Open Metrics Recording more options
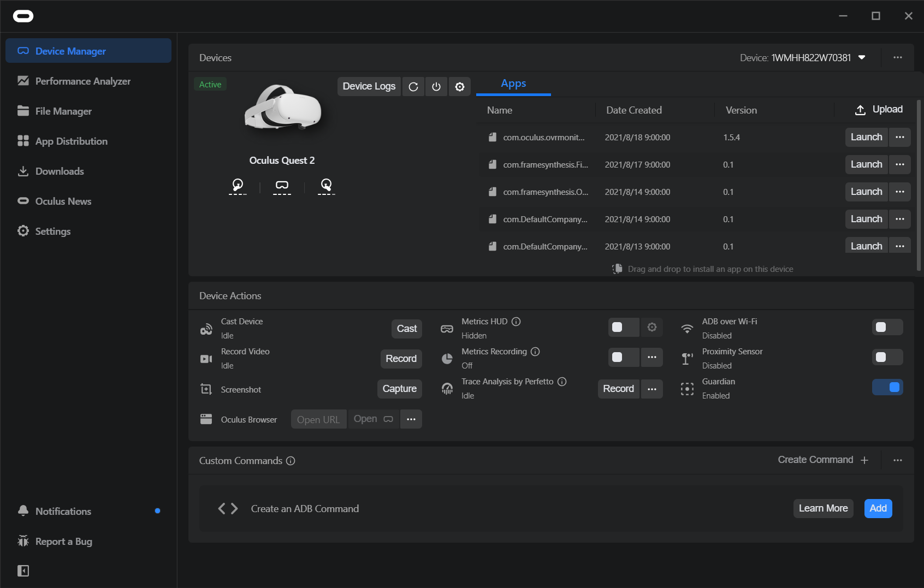This screenshot has width=924, height=588. coord(652,357)
